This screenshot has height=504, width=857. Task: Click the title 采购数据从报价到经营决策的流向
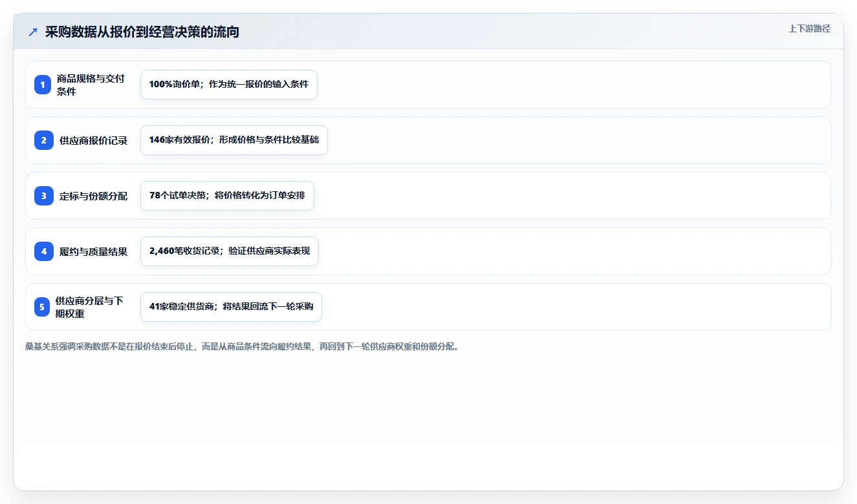pyautogui.click(x=142, y=32)
